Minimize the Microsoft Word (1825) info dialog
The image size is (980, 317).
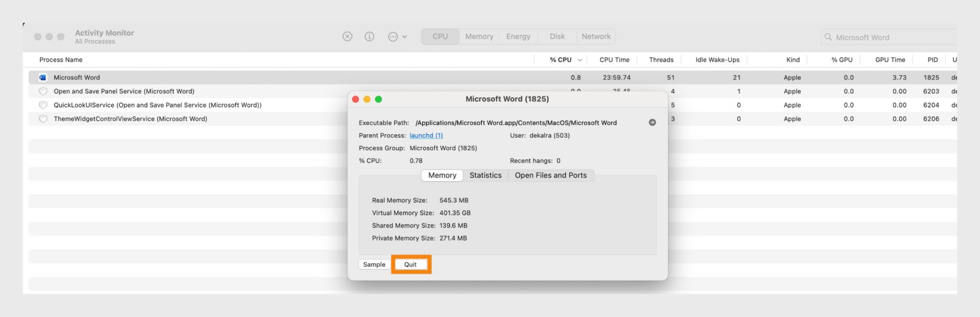tap(367, 99)
